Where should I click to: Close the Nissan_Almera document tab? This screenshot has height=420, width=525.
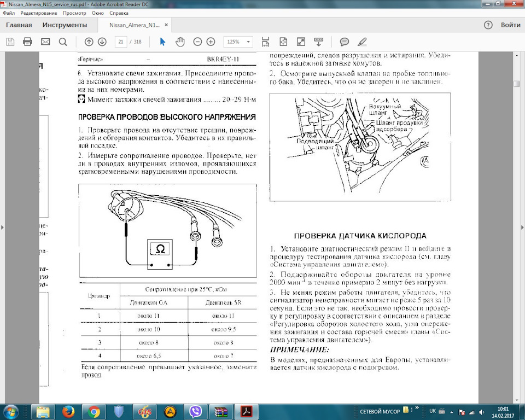pos(166,25)
